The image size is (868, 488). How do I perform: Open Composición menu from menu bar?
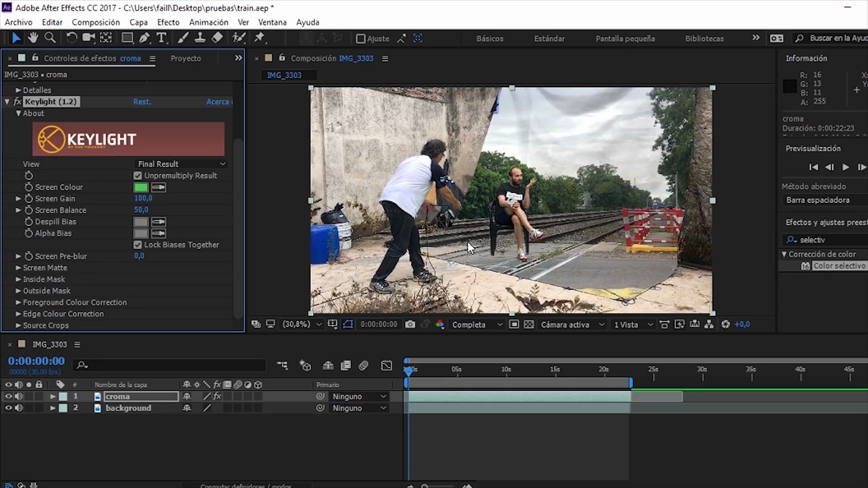(x=95, y=22)
